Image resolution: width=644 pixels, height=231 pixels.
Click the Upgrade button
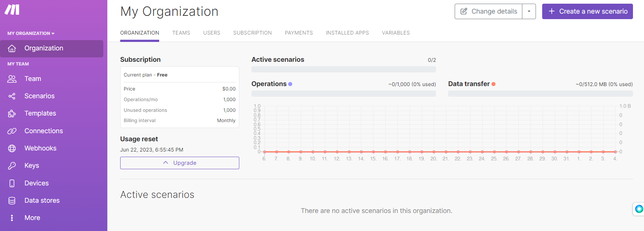pos(180,163)
